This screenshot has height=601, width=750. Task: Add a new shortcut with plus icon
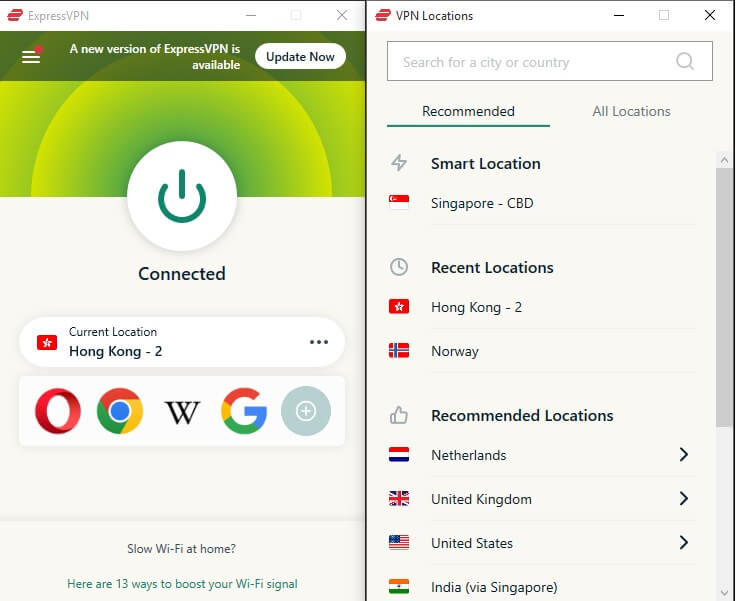[306, 411]
